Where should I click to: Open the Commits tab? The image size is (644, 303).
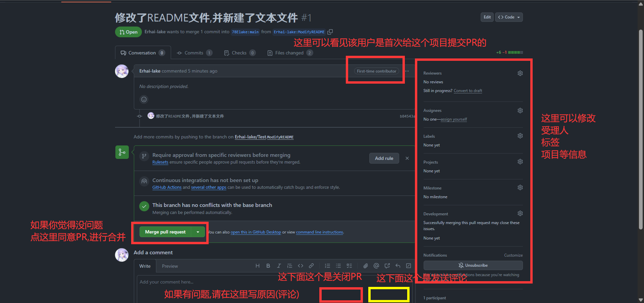(194, 53)
